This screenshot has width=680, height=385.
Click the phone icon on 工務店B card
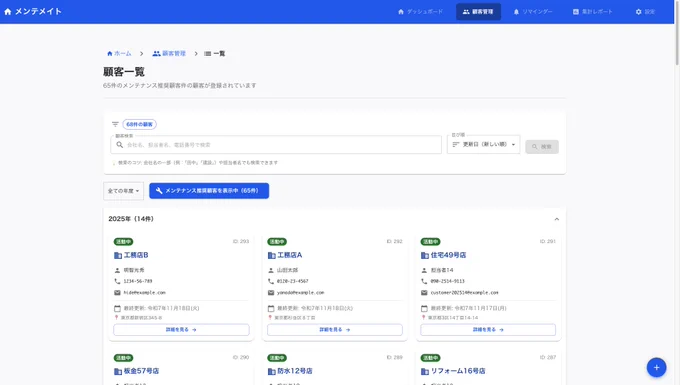117,281
